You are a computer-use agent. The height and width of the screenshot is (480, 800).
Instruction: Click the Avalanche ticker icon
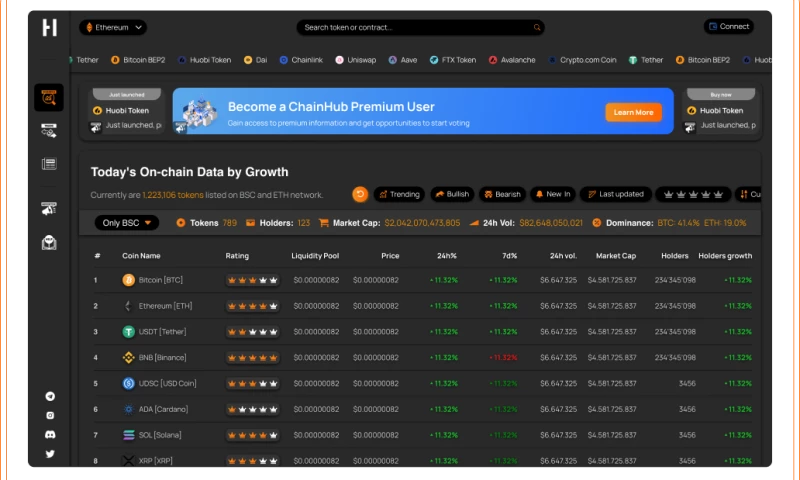pyautogui.click(x=493, y=60)
